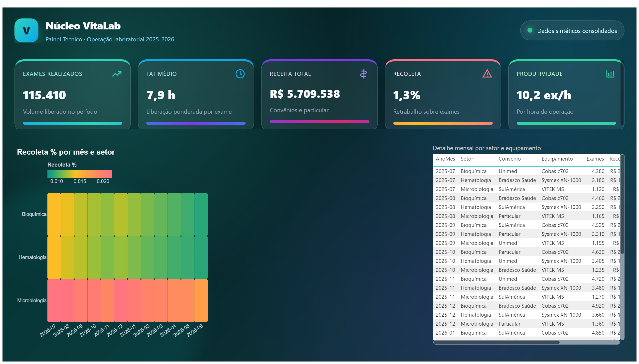Select the Exames Realizados 115.410 value

tap(44, 95)
